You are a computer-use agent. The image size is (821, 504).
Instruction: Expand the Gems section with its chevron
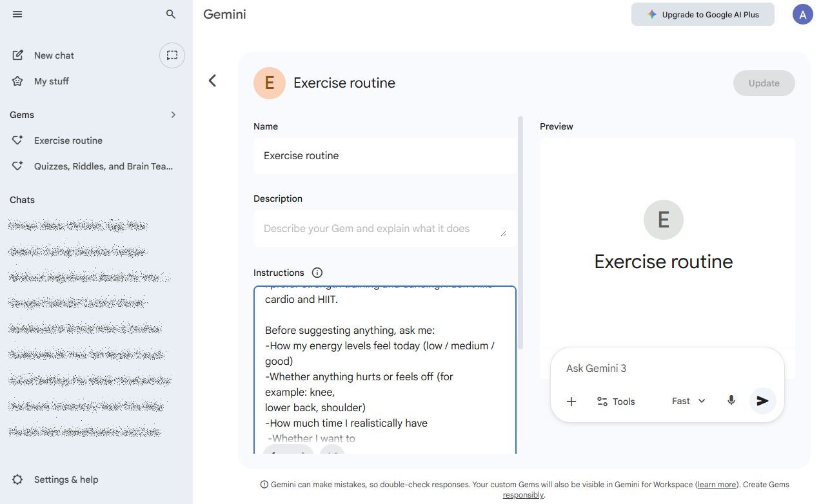[x=173, y=115]
